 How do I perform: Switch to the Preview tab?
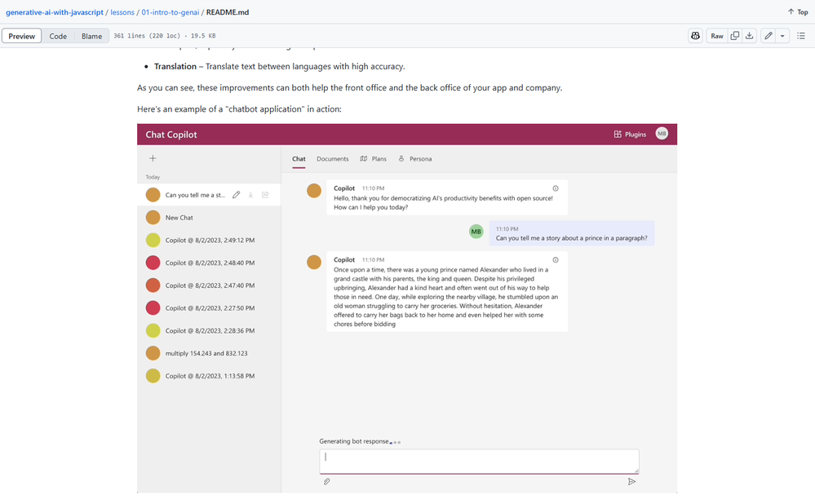click(x=22, y=36)
